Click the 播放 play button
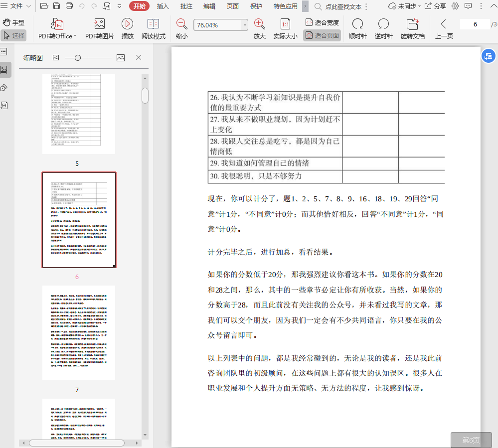Viewport: 498px width, 448px height. 127,28
